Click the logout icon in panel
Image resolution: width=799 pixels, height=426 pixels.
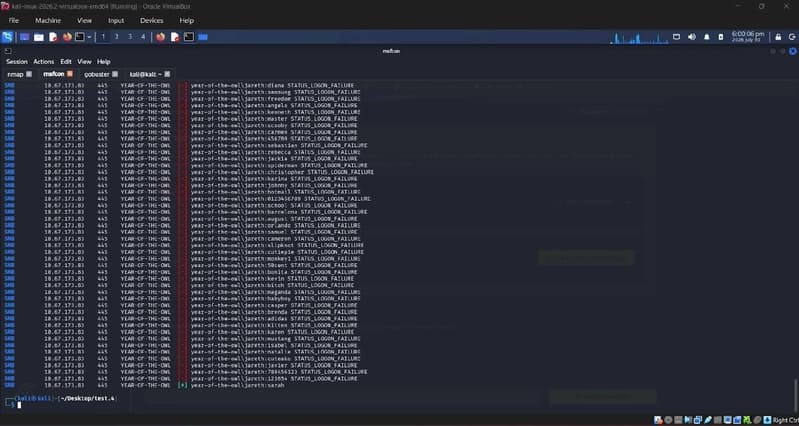[x=792, y=37]
